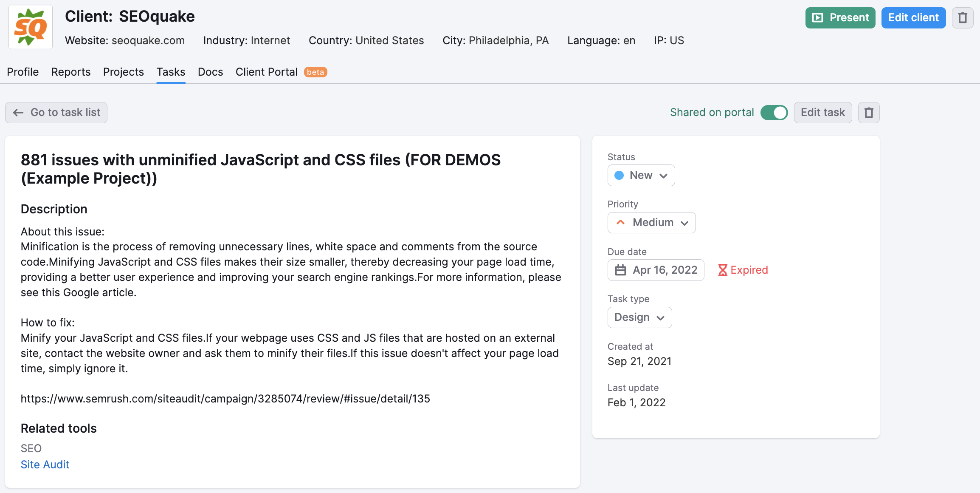Click the Website: seoquake.com text
This screenshot has height=493, width=980.
click(x=125, y=40)
